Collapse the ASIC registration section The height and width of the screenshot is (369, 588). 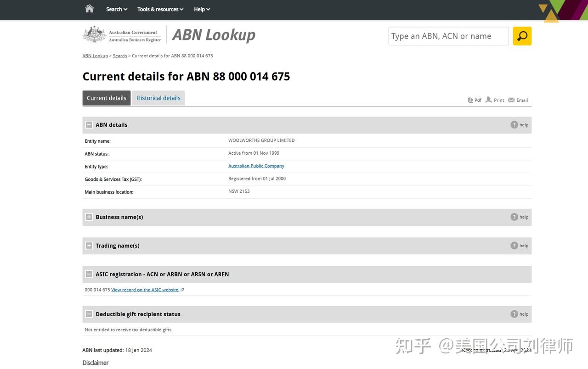tap(89, 274)
